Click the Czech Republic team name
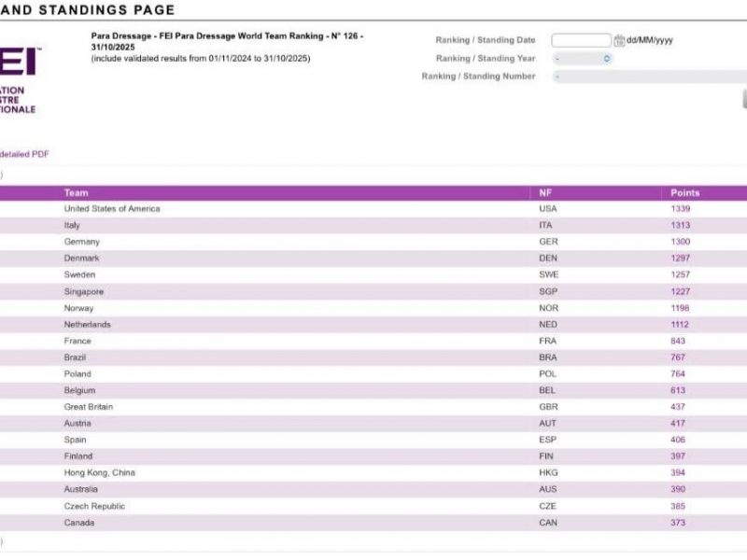This screenshot has width=747, height=560. point(94,506)
